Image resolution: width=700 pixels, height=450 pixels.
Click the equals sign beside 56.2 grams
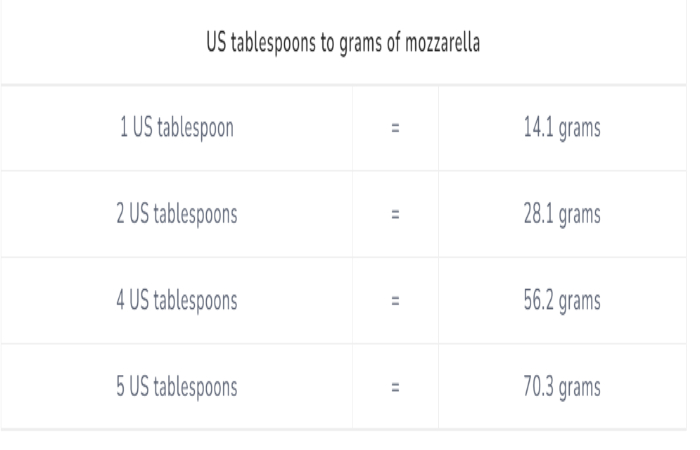(395, 301)
